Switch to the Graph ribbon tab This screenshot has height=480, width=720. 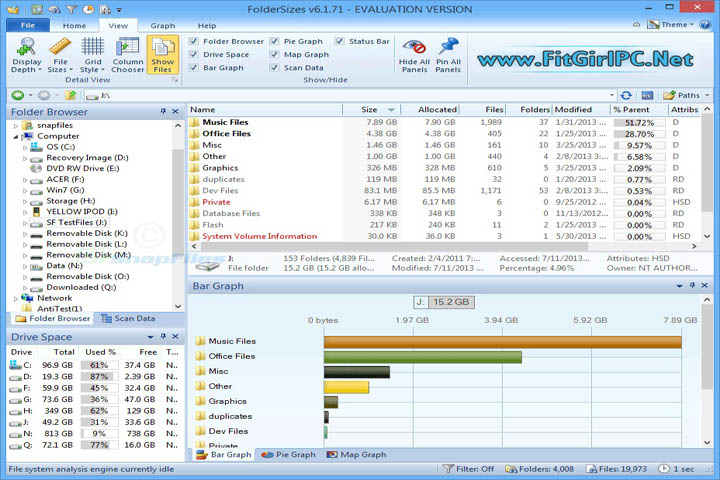click(162, 25)
